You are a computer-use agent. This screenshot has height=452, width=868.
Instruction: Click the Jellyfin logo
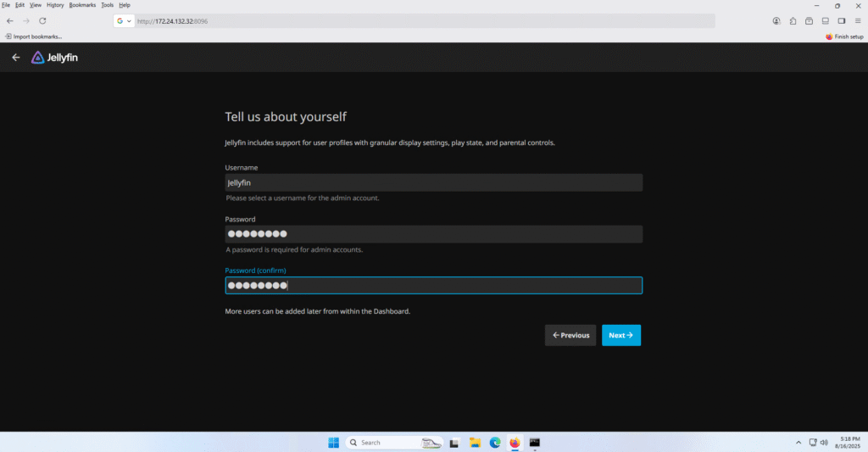coord(54,58)
